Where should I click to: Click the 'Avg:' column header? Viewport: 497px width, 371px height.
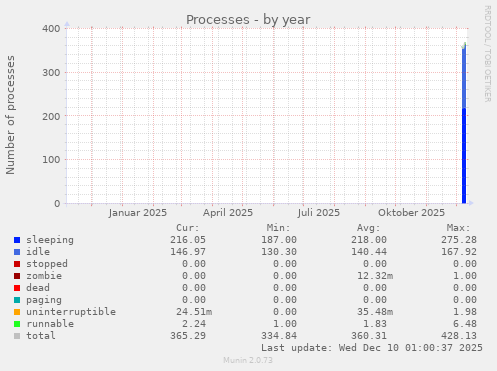[x=368, y=228]
